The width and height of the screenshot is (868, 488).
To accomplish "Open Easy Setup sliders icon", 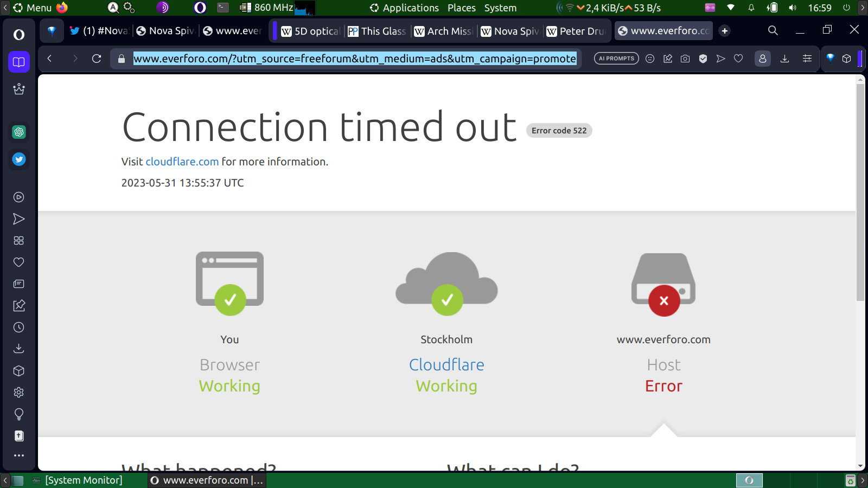I will pyautogui.click(x=807, y=59).
